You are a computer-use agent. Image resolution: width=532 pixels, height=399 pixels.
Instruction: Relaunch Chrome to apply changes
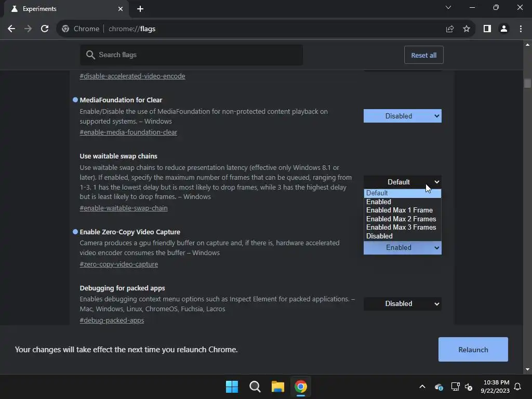tap(473, 350)
